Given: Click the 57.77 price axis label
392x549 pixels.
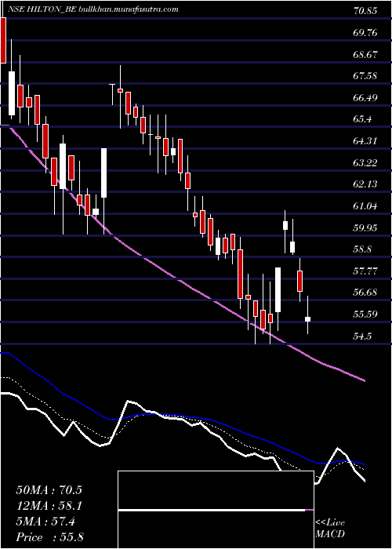Looking at the screenshot, I should [x=365, y=271].
